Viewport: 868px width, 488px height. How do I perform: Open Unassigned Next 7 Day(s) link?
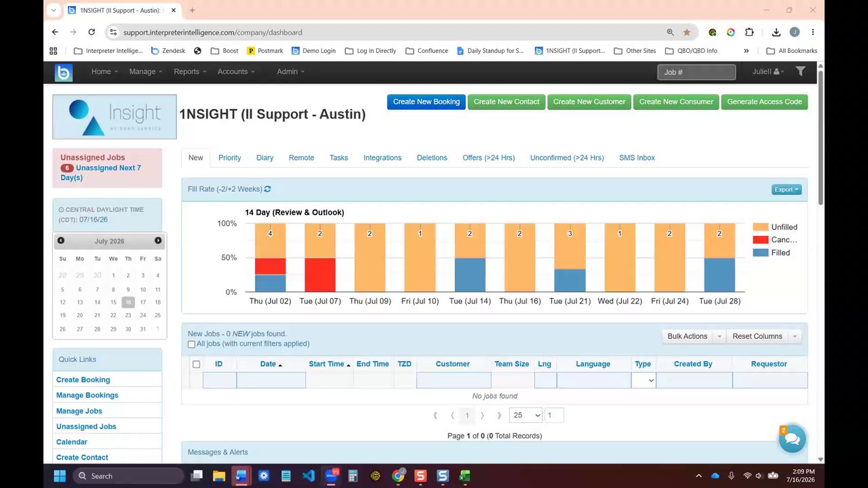point(100,173)
